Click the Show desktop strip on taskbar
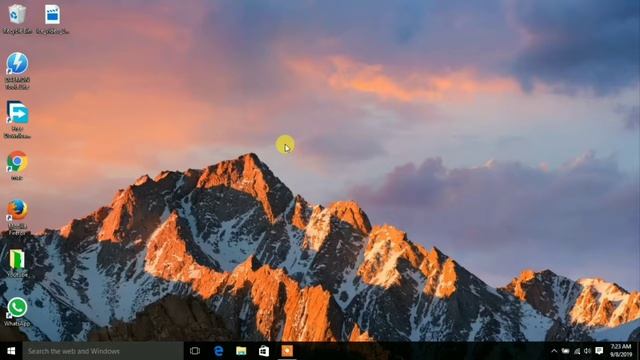This screenshot has height=360, width=640. click(x=638, y=351)
